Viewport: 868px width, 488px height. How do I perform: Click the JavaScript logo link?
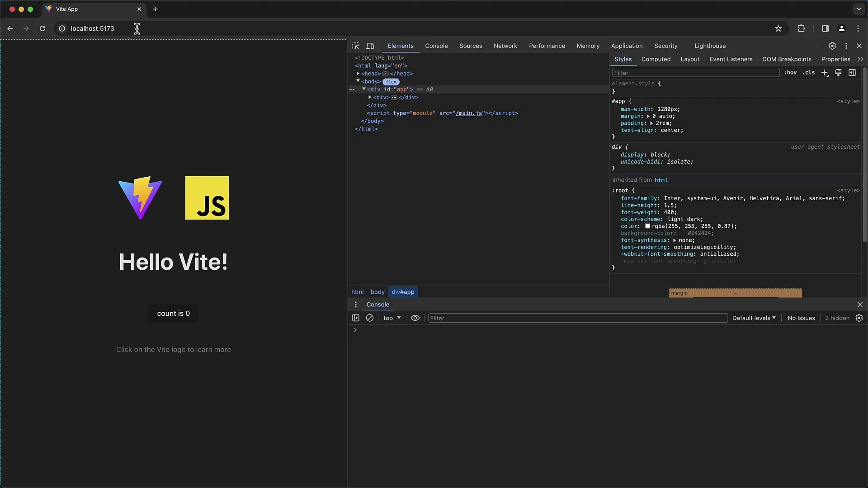pyautogui.click(x=207, y=198)
